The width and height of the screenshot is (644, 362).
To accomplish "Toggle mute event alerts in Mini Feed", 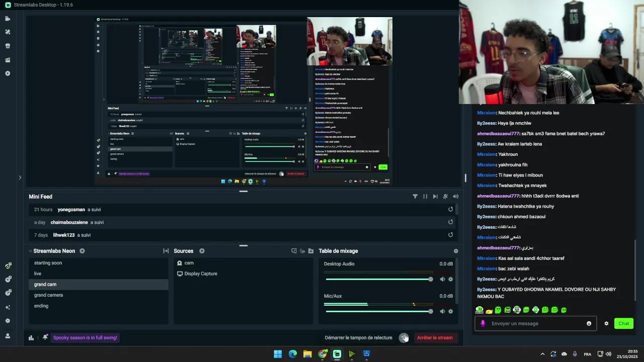I will click(x=445, y=197).
